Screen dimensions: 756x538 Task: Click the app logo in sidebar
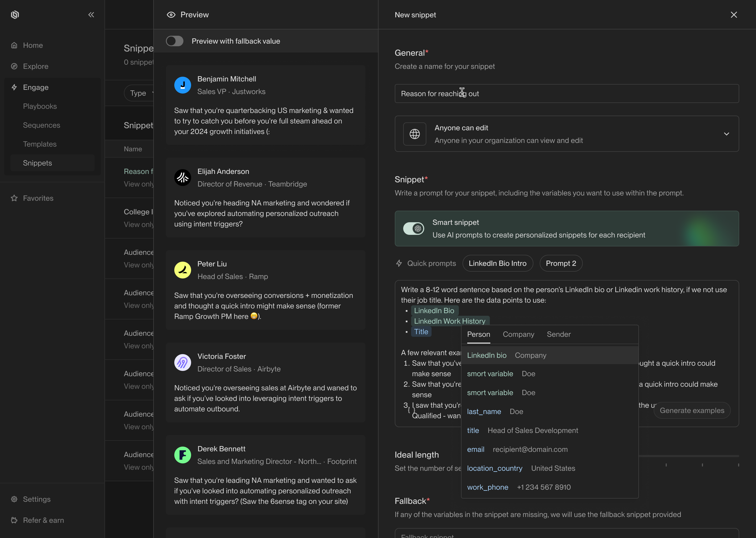(15, 14)
